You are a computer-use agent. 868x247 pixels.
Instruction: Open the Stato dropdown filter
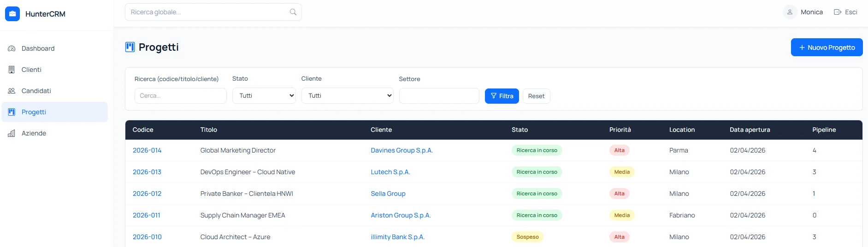pyautogui.click(x=264, y=96)
